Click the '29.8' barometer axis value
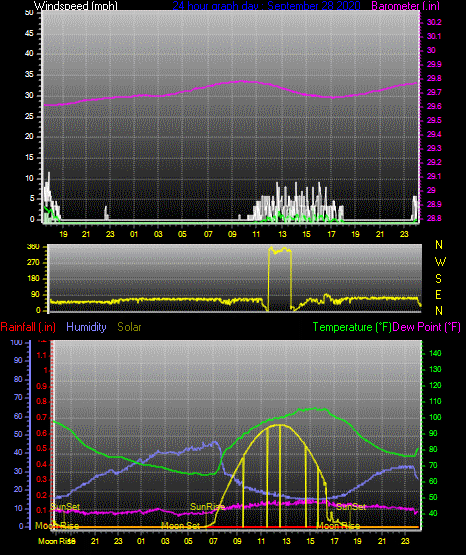This screenshot has height=555, width=466. (x=434, y=79)
